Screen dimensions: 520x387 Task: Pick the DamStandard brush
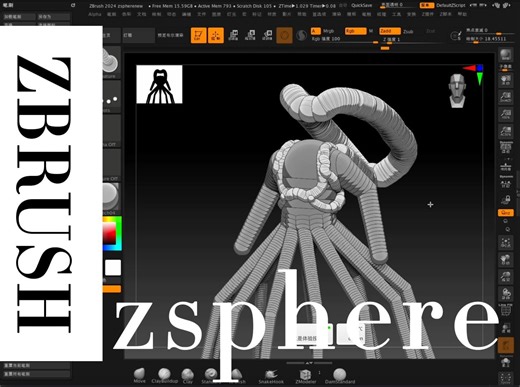pyautogui.click(x=340, y=376)
